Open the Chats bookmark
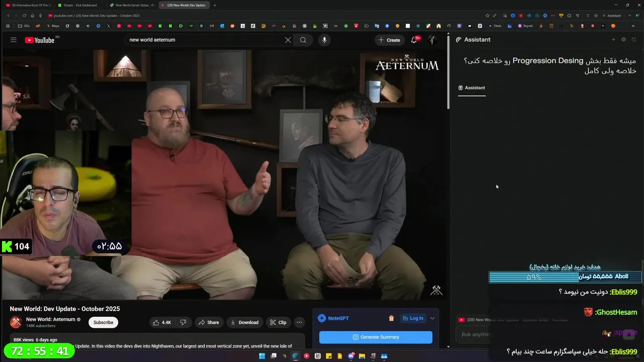The image size is (644, 362). (x=495, y=26)
